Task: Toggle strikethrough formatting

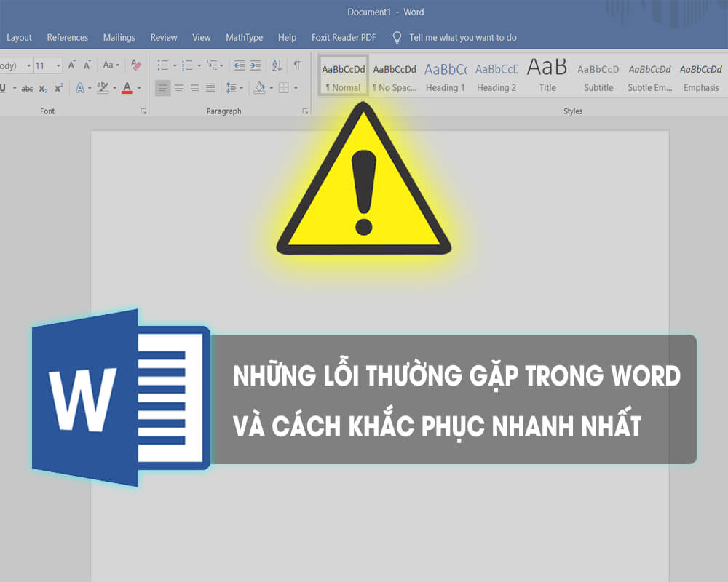Action: click(28, 88)
